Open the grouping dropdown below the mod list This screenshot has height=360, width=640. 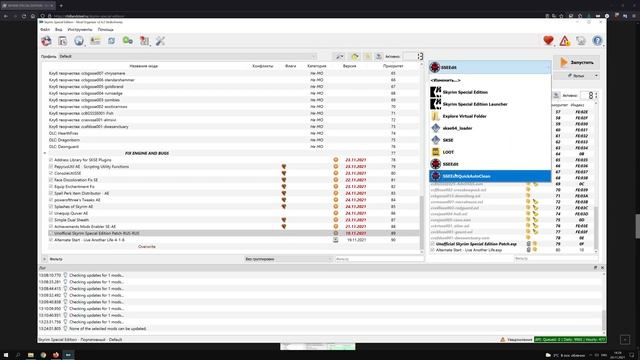288,259
